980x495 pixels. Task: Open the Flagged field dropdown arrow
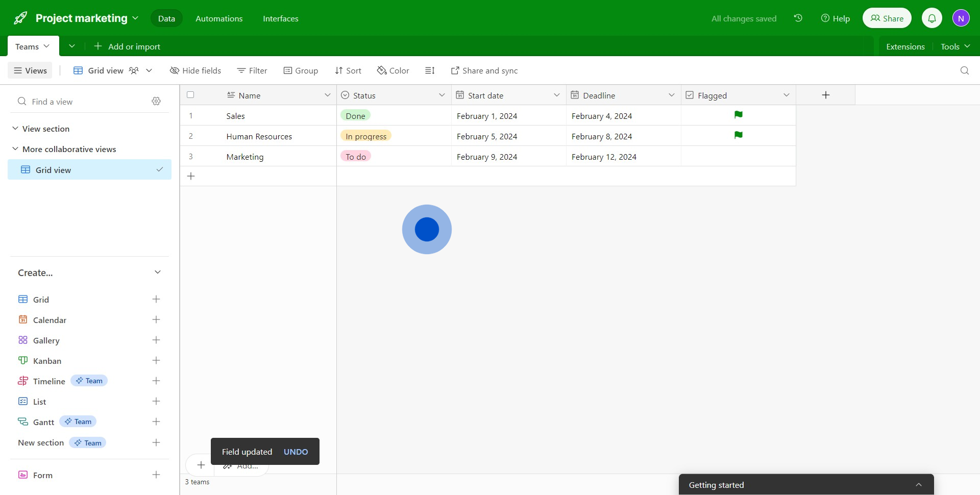coord(787,95)
